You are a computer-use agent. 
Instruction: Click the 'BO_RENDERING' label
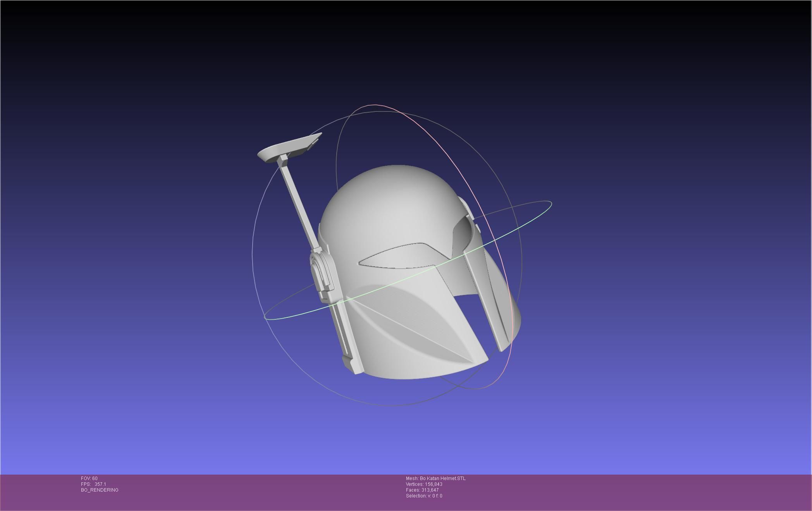pyautogui.click(x=100, y=490)
